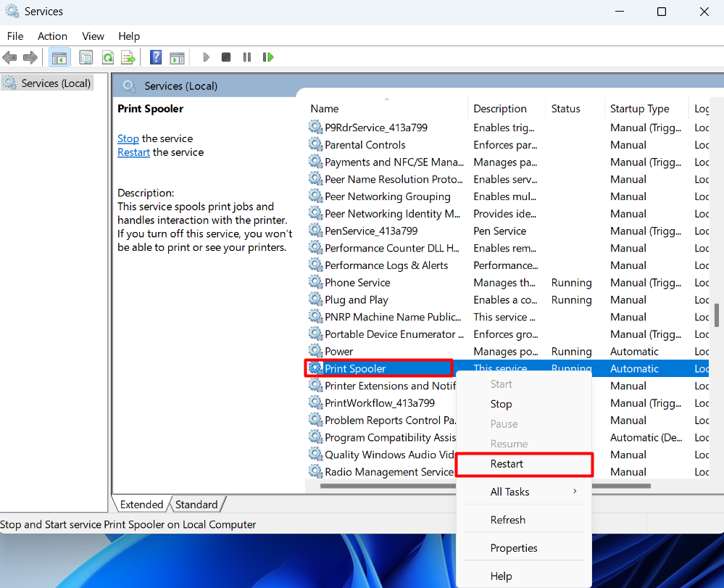Open the View menu
724x588 pixels.
tap(93, 36)
